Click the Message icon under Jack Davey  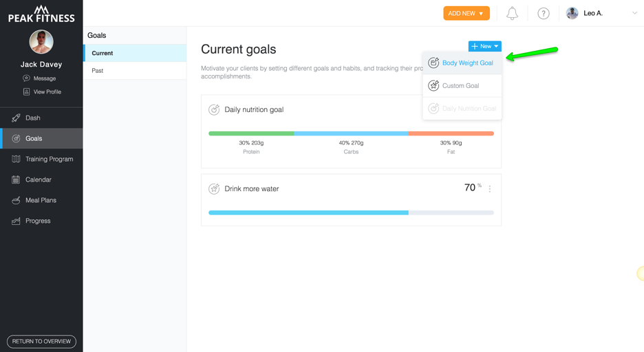(x=26, y=78)
